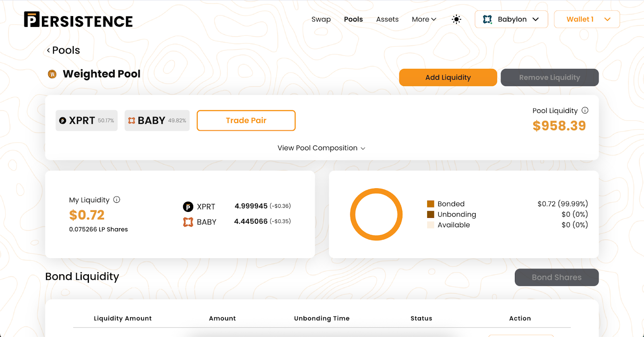644x337 pixels.
Task: Click the $0.72 My Liquidity amount
Action: click(87, 215)
